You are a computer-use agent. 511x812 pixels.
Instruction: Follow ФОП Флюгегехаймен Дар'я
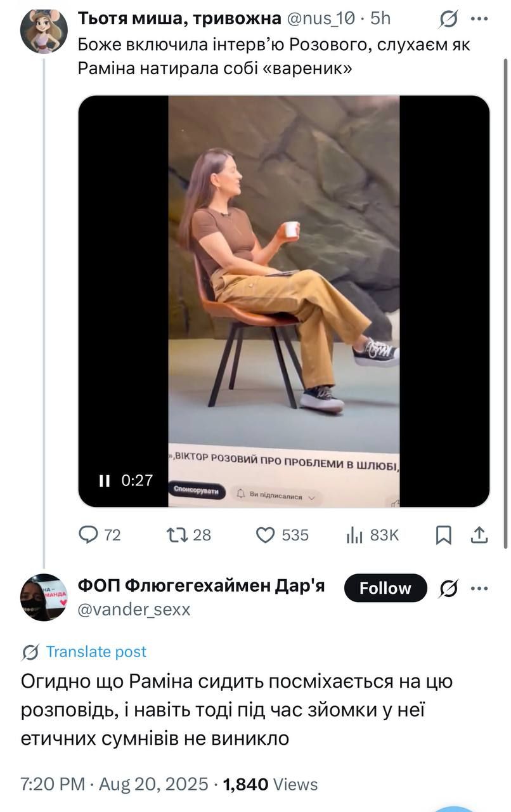click(385, 589)
